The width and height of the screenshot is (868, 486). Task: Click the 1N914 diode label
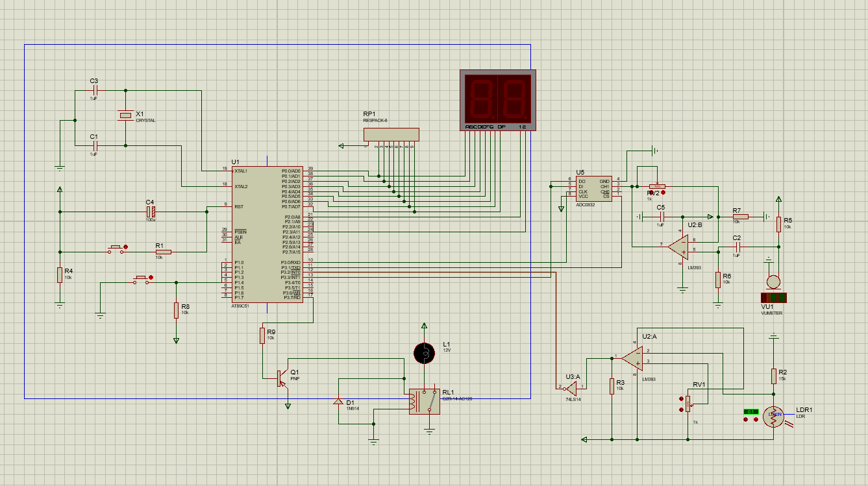pyautogui.click(x=353, y=409)
